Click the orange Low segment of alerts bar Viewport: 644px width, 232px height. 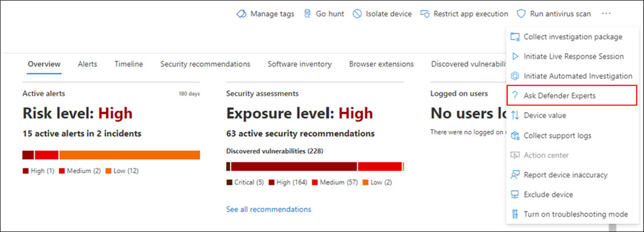pyautogui.click(x=129, y=155)
